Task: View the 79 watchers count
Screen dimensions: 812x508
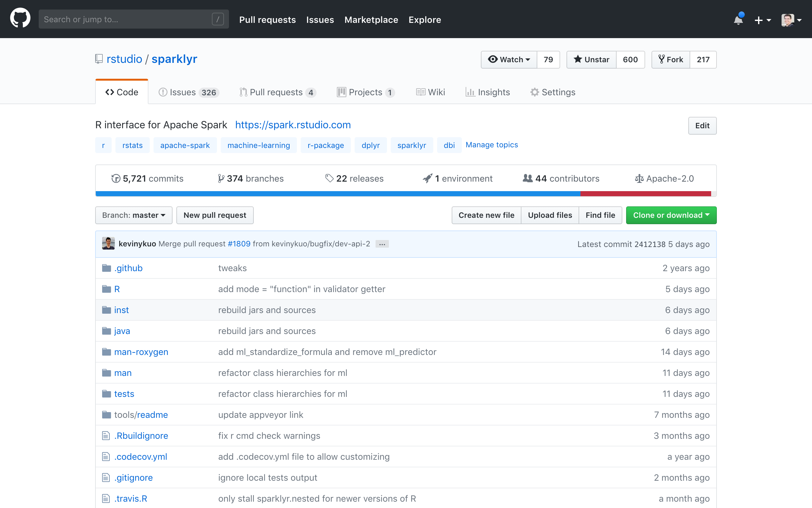Action: pos(548,59)
